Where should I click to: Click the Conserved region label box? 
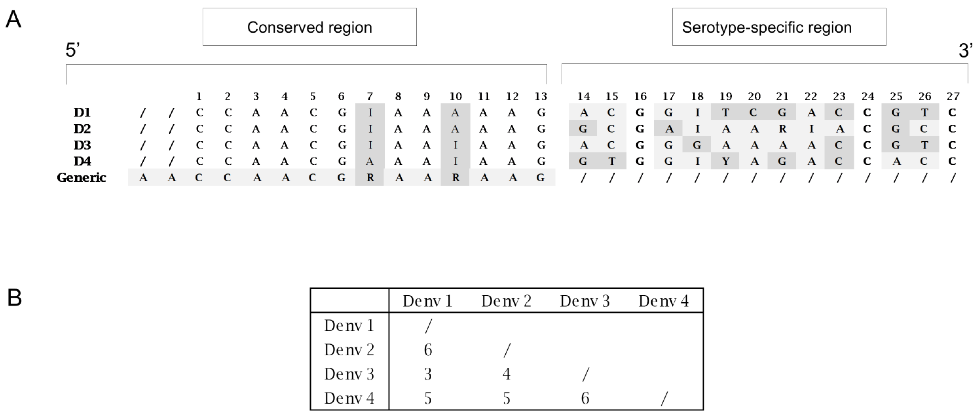309,27
